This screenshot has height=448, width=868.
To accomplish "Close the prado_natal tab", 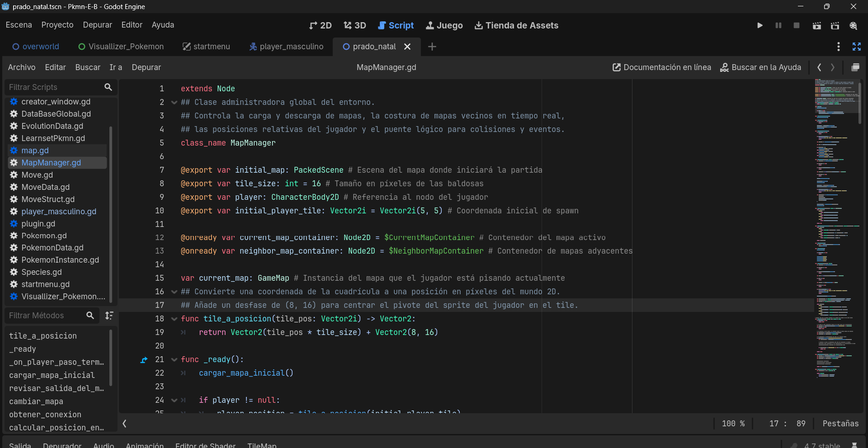I will tap(407, 47).
